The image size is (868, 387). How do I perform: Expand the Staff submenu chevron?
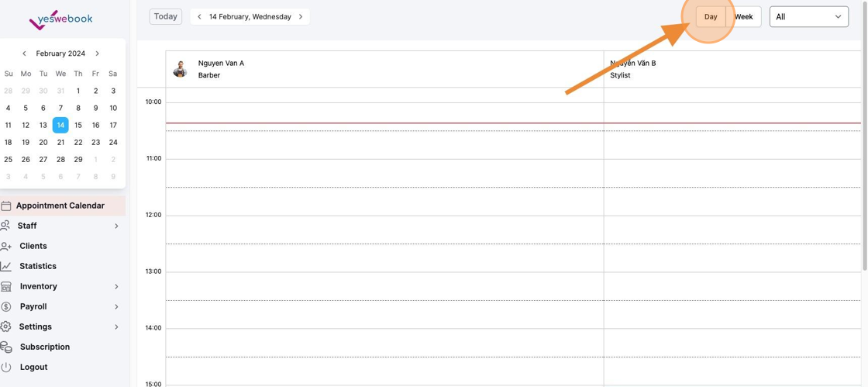point(116,226)
